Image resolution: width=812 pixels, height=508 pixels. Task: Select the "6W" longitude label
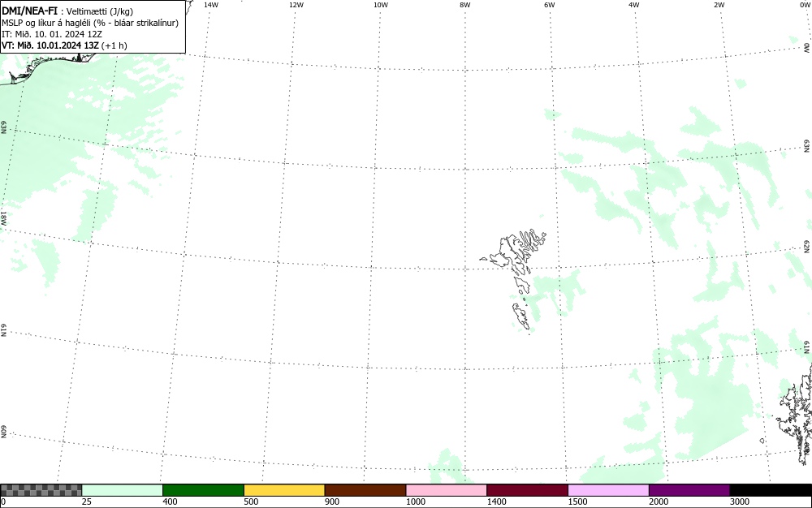550,5
